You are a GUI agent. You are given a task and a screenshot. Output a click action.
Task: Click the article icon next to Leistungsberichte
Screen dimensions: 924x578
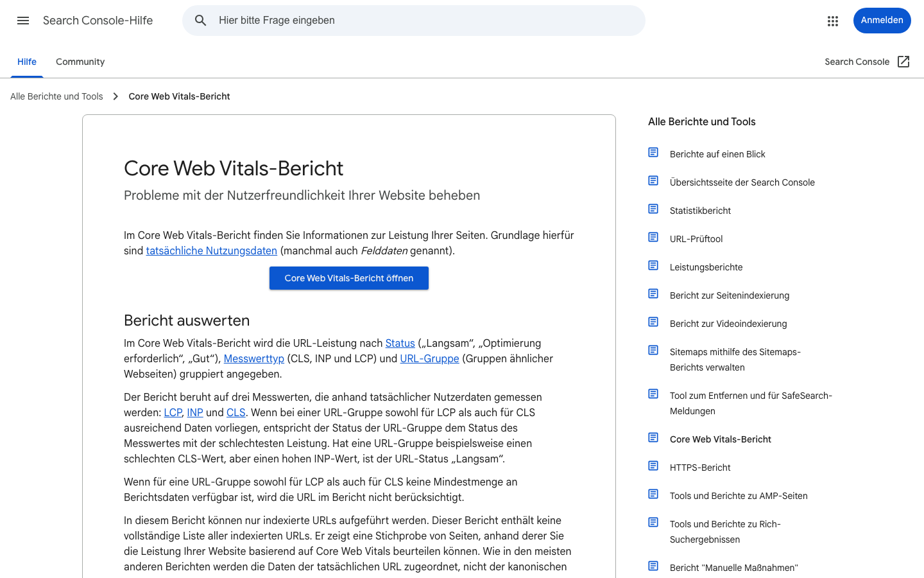(x=653, y=265)
